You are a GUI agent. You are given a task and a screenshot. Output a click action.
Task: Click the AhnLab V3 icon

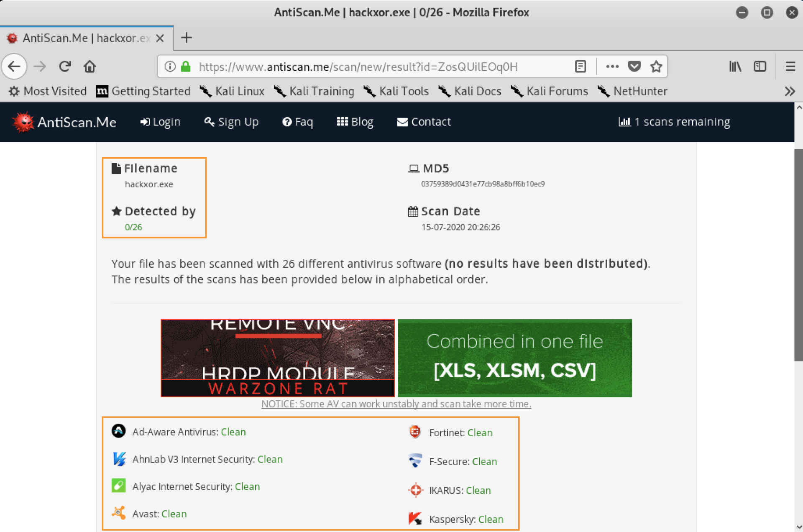click(x=119, y=459)
